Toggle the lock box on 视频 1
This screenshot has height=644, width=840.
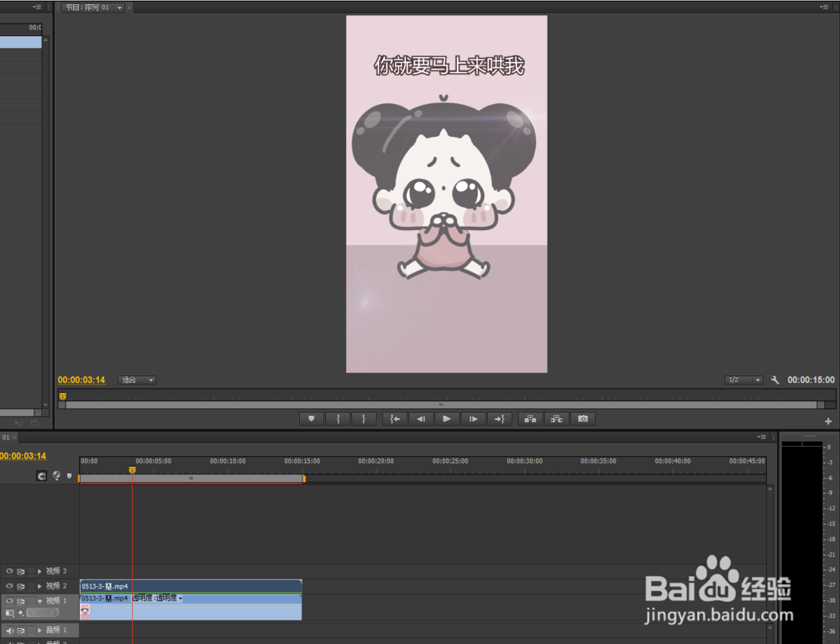coord(31,601)
